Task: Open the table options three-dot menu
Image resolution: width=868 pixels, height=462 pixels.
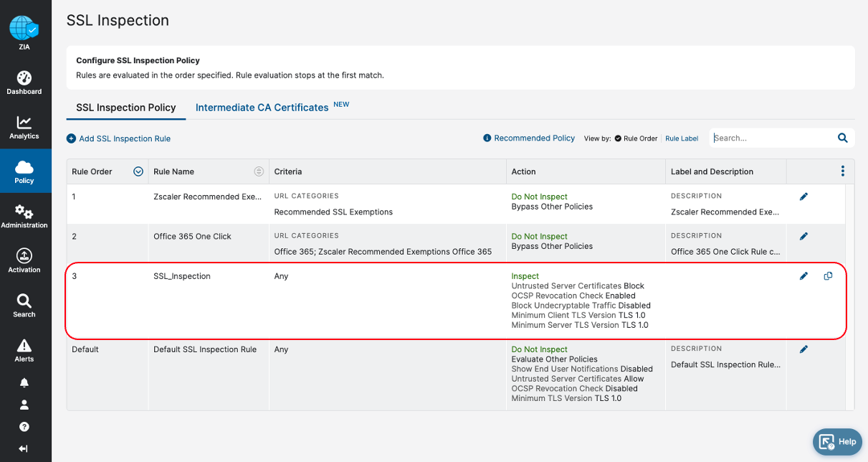Action: click(x=842, y=171)
